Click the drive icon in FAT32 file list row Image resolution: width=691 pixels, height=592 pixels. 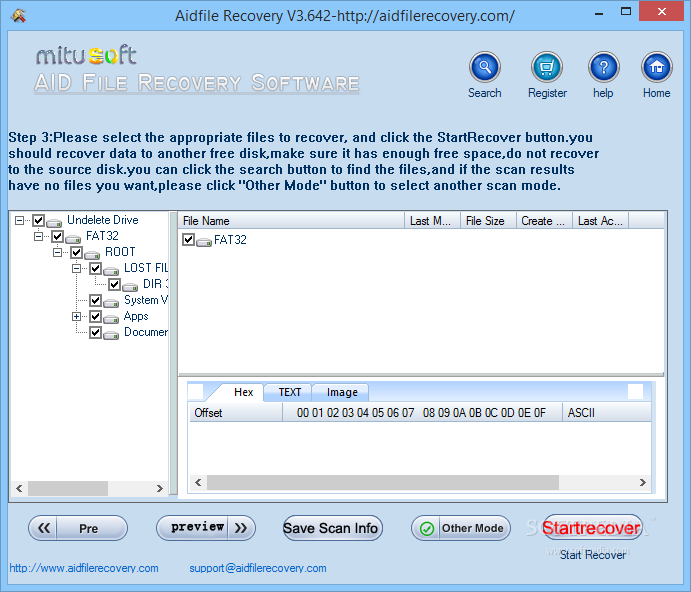coord(204,242)
